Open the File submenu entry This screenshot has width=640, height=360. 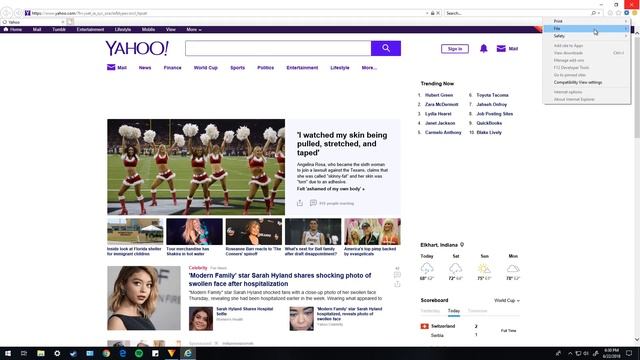pos(587,28)
